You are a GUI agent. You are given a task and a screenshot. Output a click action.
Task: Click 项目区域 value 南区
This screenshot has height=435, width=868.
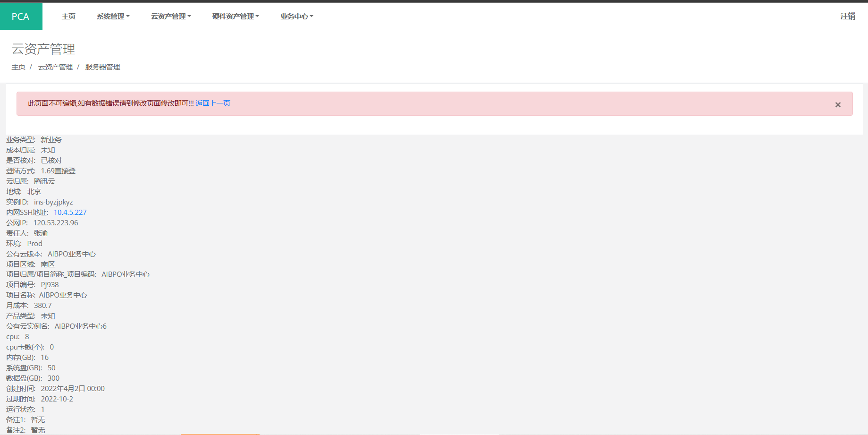pos(48,264)
